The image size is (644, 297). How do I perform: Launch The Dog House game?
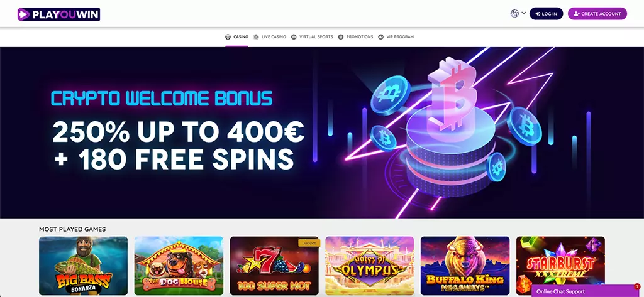coord(179,266)
